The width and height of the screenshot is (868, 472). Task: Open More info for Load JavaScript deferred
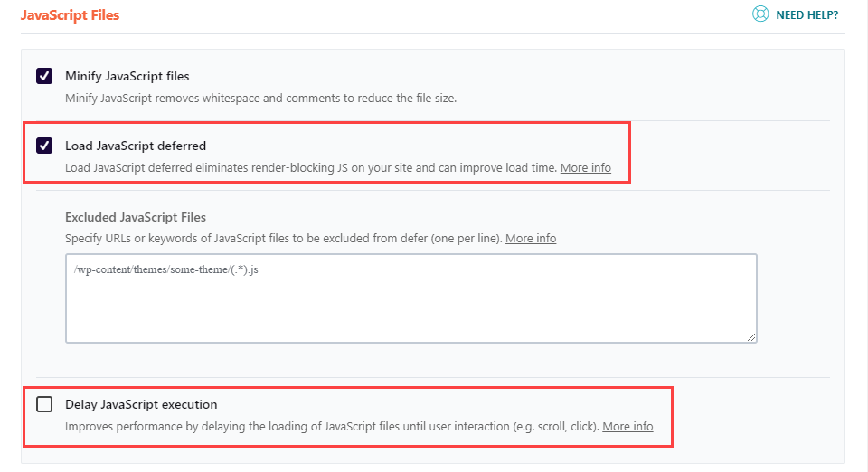pyautogui.click(x=585, y=168)
